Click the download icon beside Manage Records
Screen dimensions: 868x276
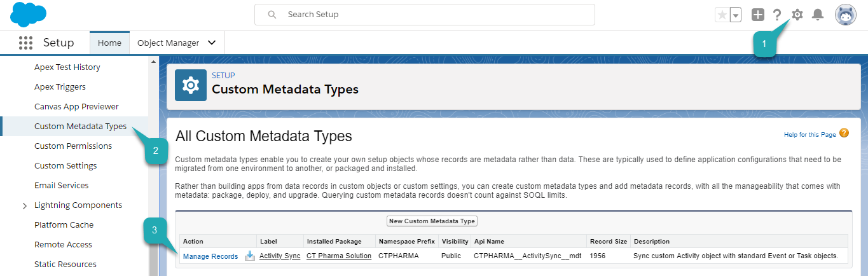(x=250, y=256)
